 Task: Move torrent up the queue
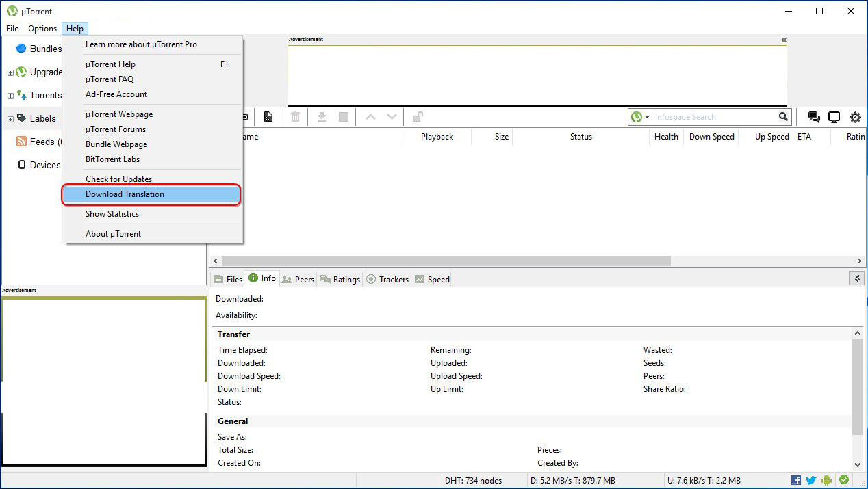[x=370, y=117]
